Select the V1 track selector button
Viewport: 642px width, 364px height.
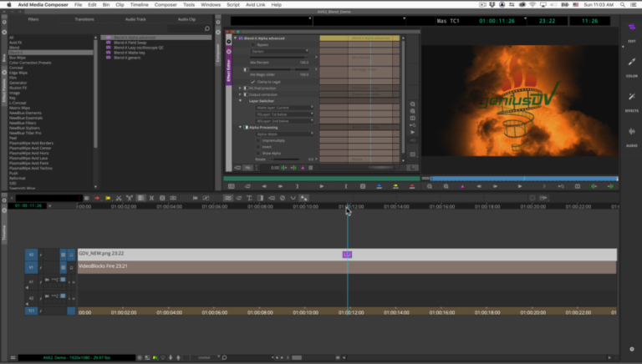click(x=31, y=267)
